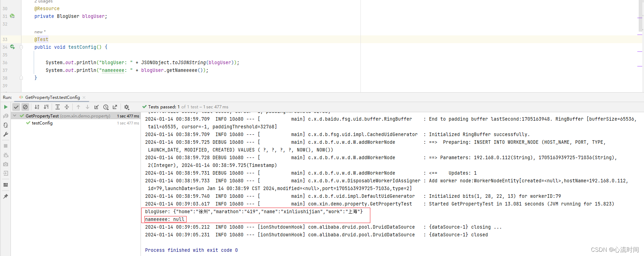Click getNameeeee() call on line 37
The image size is (644, 256).
pyautogui.click(x=186, y=70)
